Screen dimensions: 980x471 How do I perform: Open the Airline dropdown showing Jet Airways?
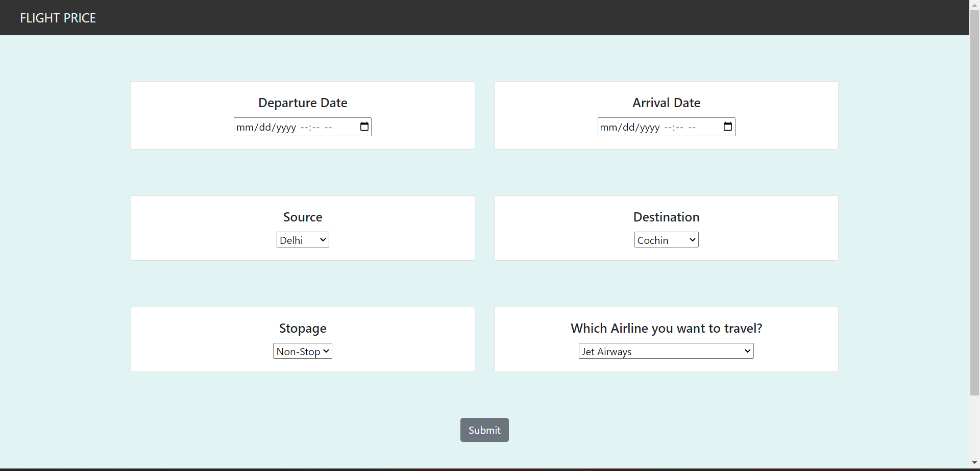[x=666, y=351]
